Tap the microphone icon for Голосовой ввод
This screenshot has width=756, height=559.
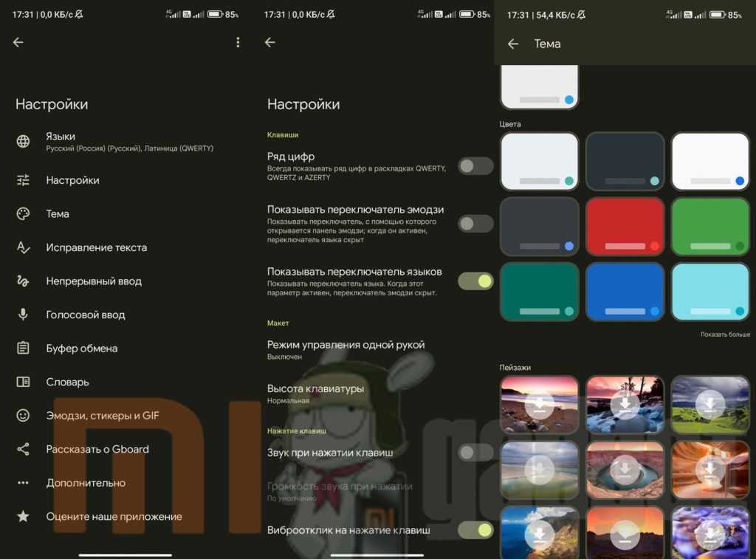[x=24, y=315]
